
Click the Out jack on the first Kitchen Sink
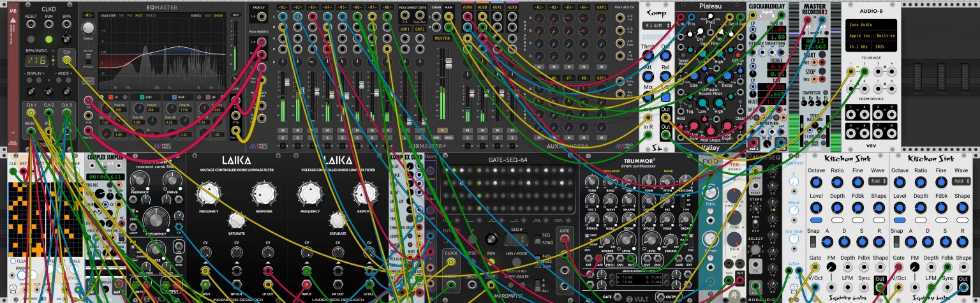[x=880, y=288]
